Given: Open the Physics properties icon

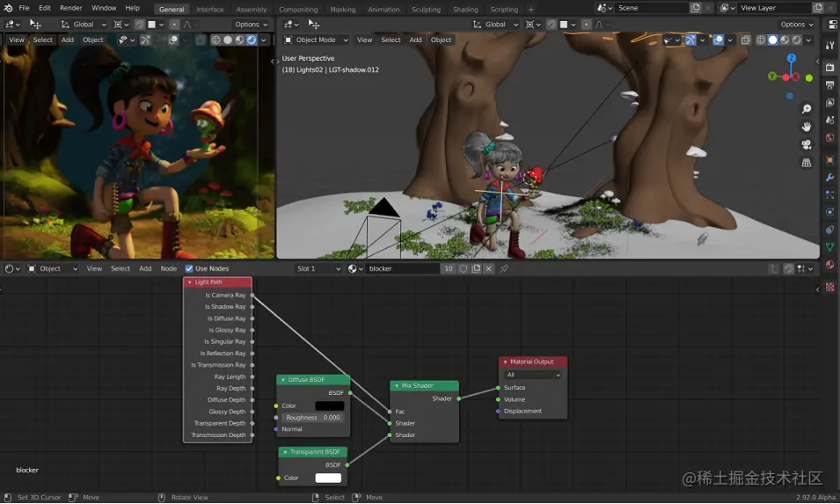Looking at the screenshot, I should (829, 212).
